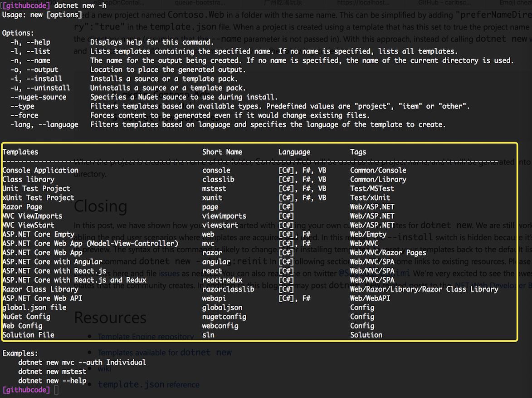
Task: Click the terminal cursor at the bottom prompt
Action: pos(55,390)
